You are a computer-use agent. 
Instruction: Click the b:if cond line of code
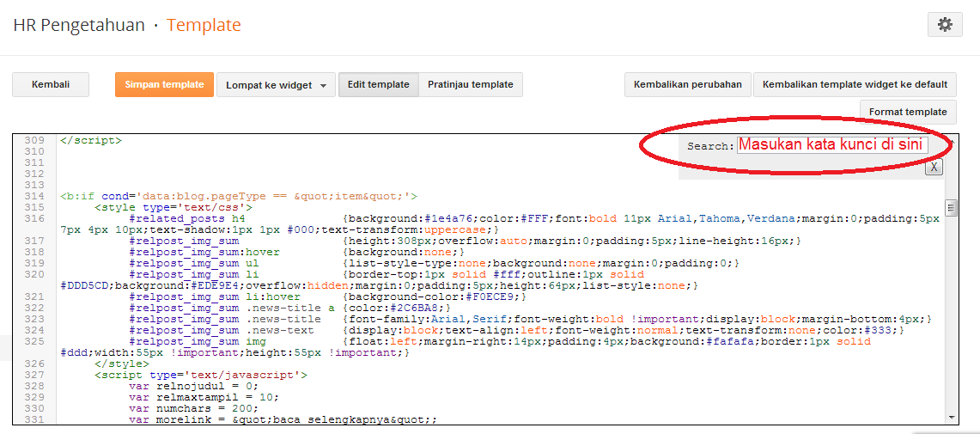point(239,196)
